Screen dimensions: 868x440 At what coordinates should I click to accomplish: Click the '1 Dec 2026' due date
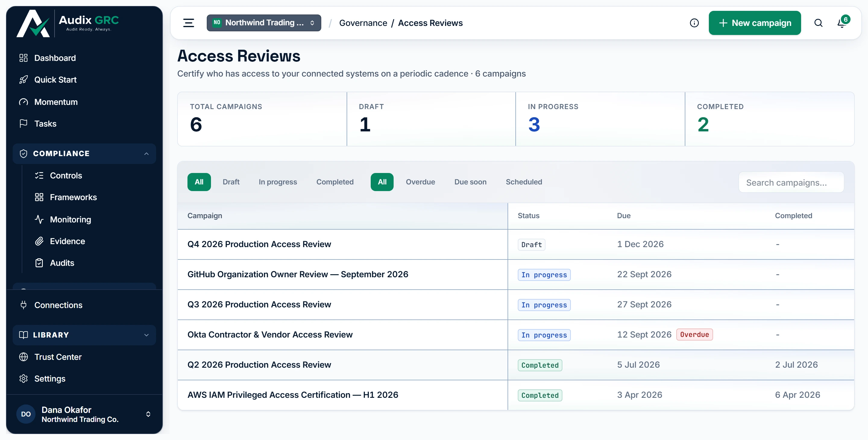640,244
